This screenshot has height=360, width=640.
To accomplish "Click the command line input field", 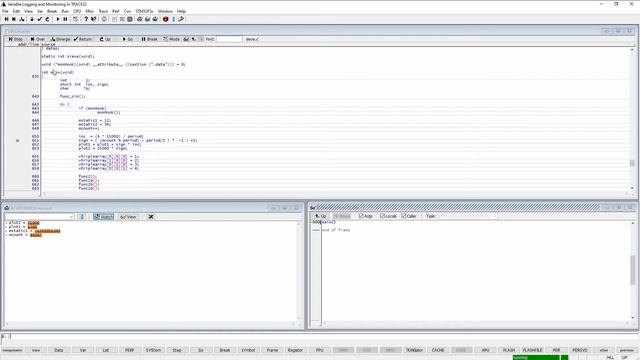I will click(320, 336).
